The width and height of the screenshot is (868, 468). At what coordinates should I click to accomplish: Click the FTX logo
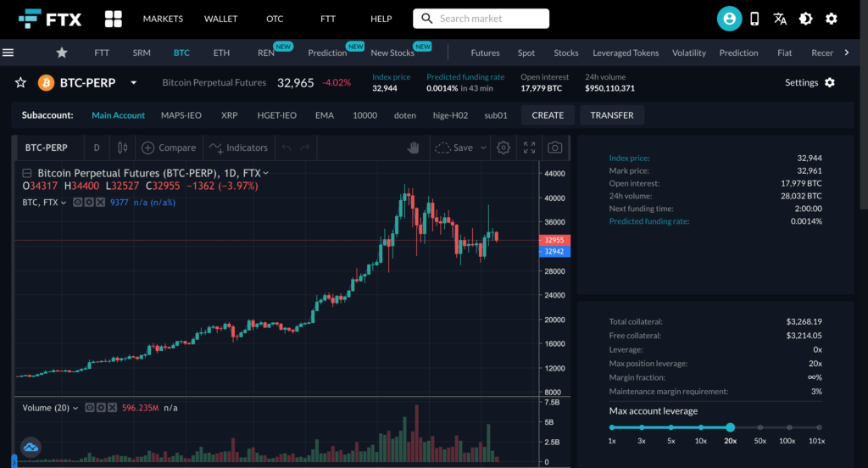click(50, 19)
